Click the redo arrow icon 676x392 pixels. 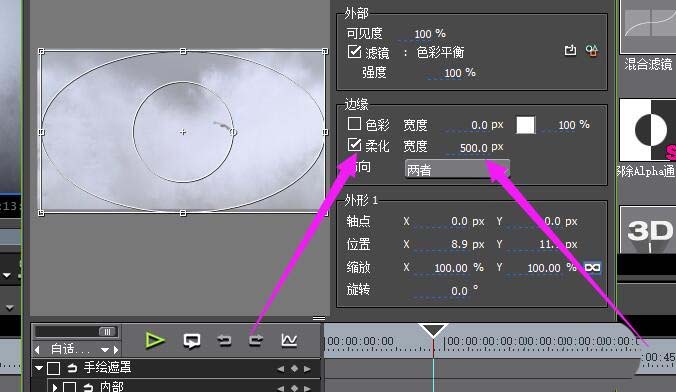256,341
